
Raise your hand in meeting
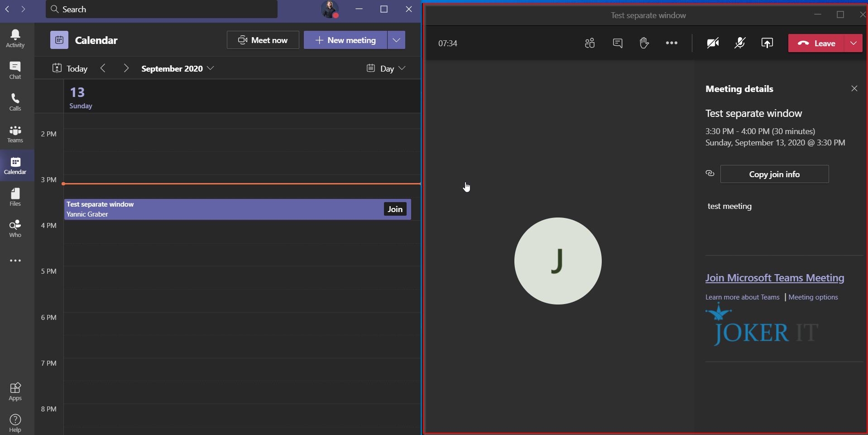[x=644, y=43]
